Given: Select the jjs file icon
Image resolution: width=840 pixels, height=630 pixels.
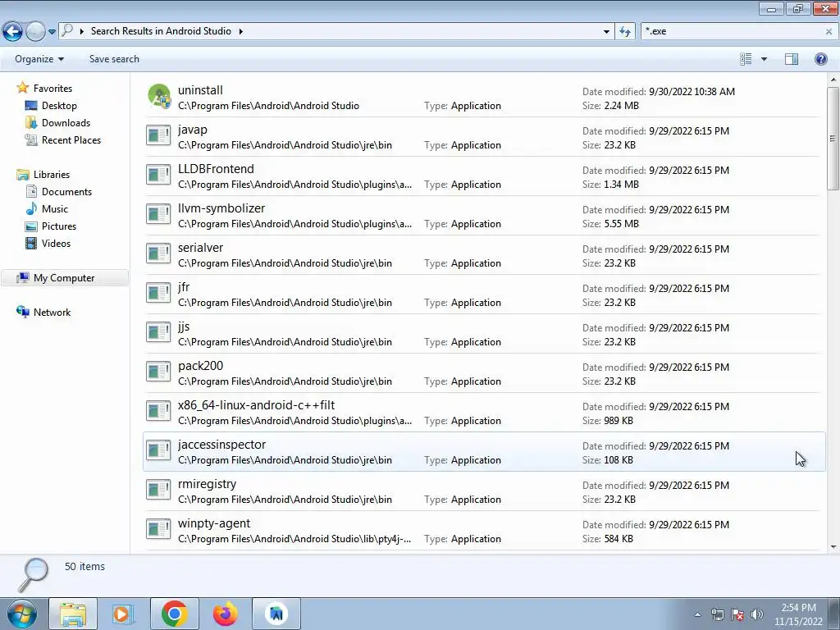Looking at the screenshot, I should point(158,332).
